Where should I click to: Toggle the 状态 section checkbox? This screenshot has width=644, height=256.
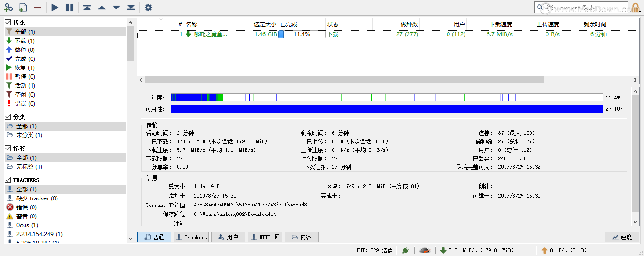point(8,22)
